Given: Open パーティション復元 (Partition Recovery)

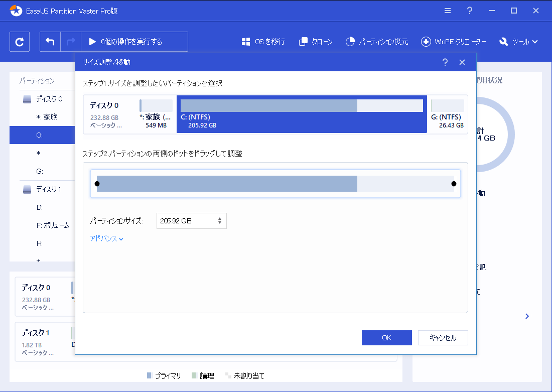Looking at the screenshot, I should [x=377, y=42].
